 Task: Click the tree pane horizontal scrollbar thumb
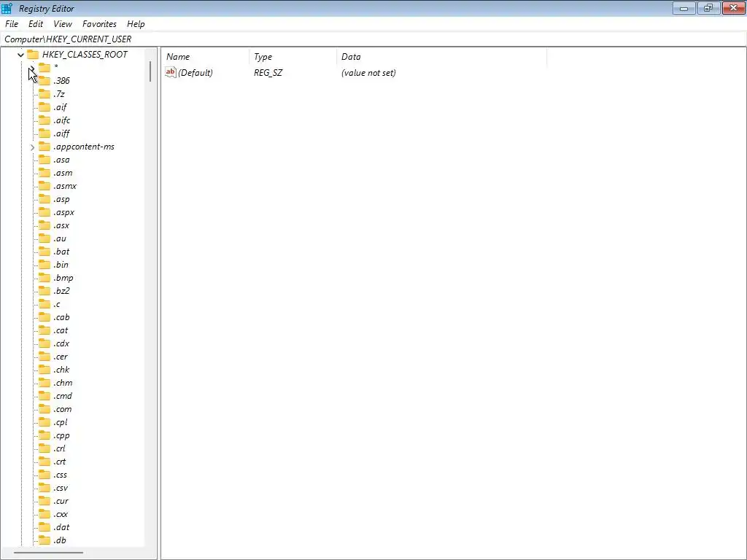point(48,553)
